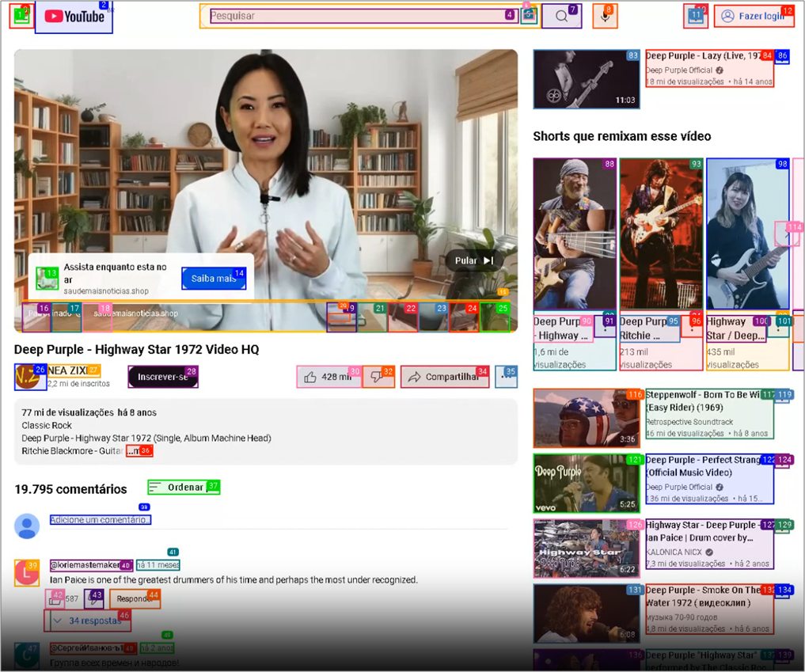The image size is (805, 672).
Task: Click the magnifier search button
Action: tap(562, 16)
